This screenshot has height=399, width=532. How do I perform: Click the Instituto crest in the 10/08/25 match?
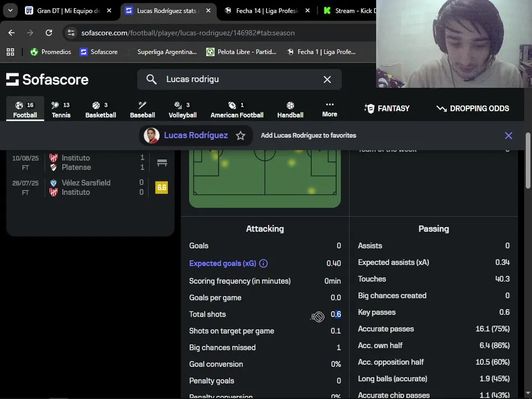tap(53, 158)
